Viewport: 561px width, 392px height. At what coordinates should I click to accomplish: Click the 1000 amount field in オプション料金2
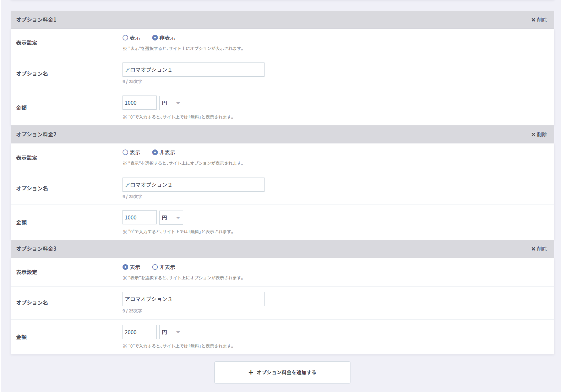(x=139, y=218)
